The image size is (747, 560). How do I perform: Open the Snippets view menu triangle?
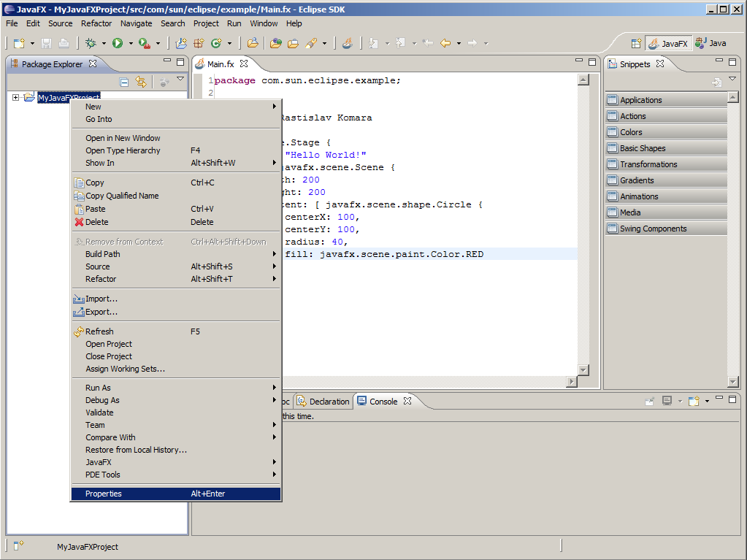point(732,80)
